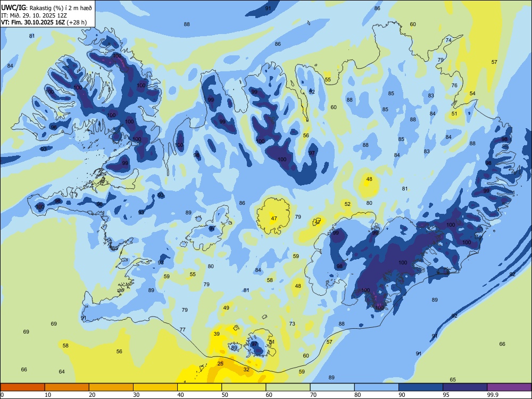The height and width of the screenshot is (399, 532).
Task: Select the orange 10–20 legend color band
Action: tap(67, 387)
